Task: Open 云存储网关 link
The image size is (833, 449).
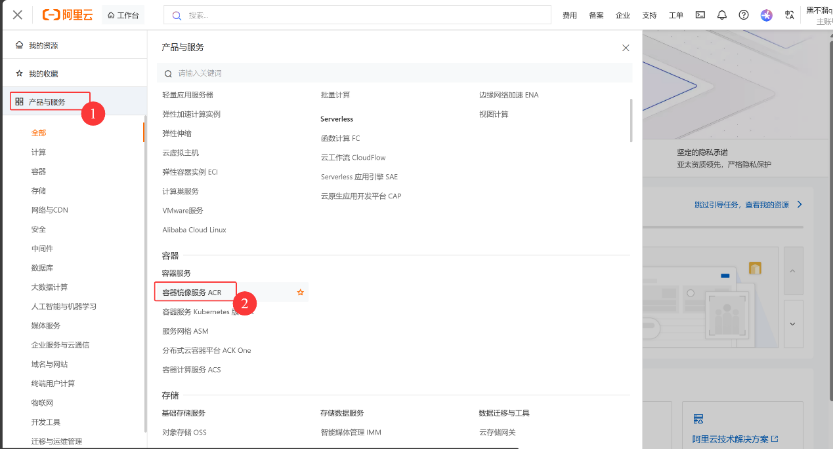Action: tap(498, 433)
